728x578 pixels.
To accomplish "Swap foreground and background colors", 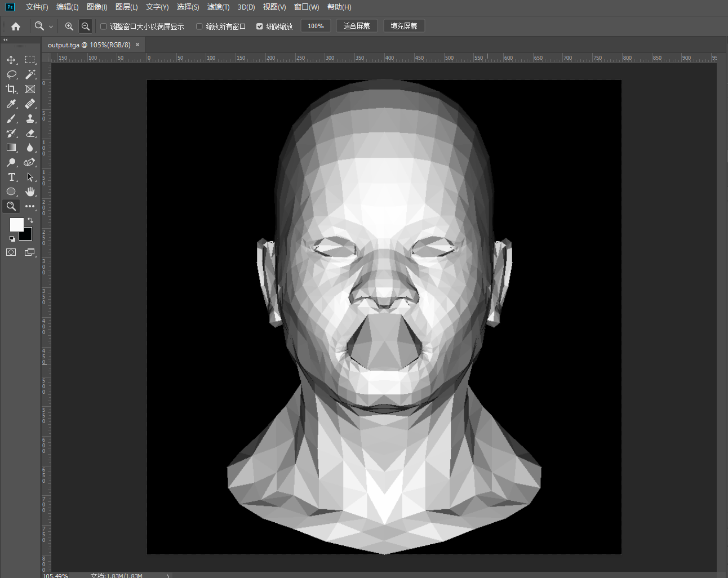I will tap(30, 220).
